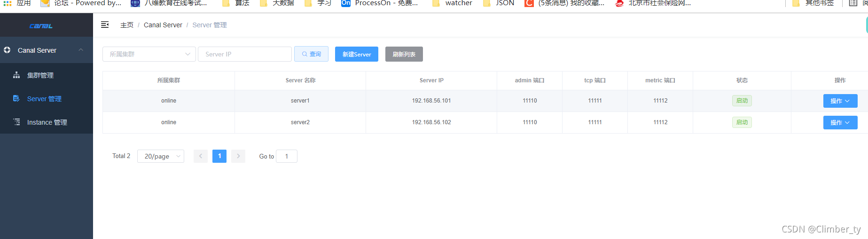
Task: Click the 启动 status tag for server1
Action: (x=742, y=101)
